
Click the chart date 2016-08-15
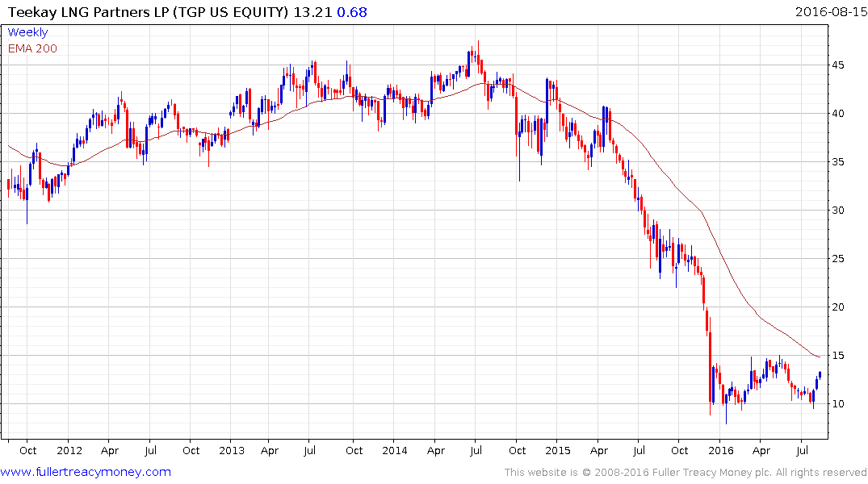coord(831,11)
